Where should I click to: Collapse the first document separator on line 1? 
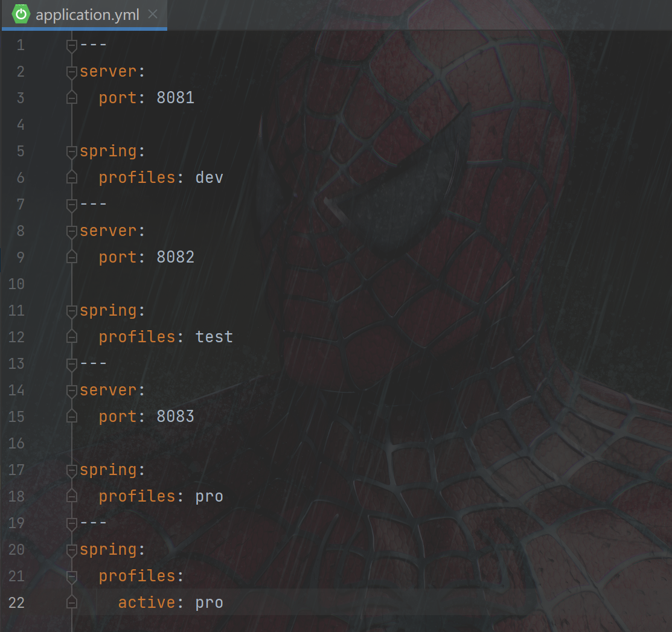pyautogui.click(x=72, y=45)
